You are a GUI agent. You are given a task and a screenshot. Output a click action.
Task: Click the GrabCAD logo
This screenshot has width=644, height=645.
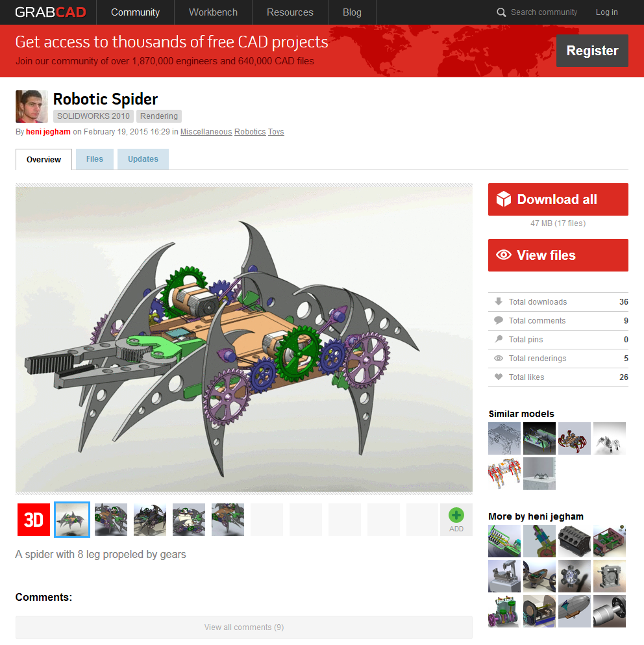[51, 12]
